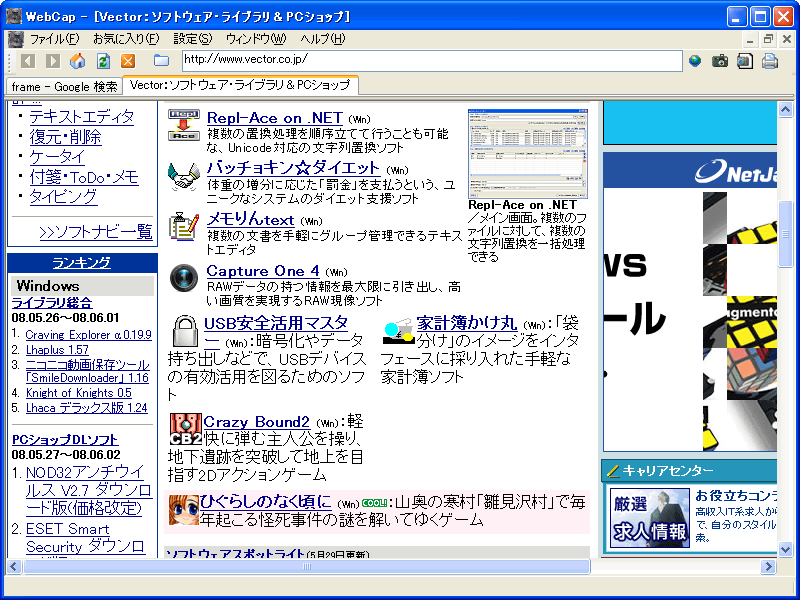Open the Capture One 4 title link
Viewport: 800px width, 600px height.
tap(263, 270)
